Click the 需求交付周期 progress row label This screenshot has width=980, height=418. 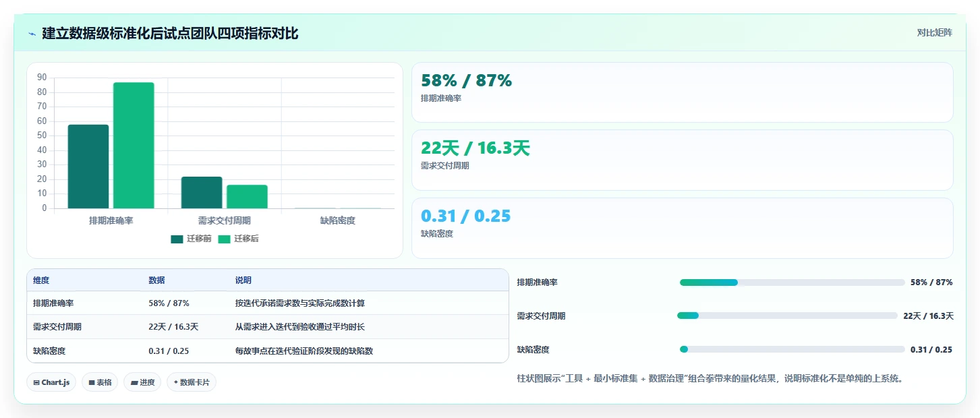pyautogui.click(x=542, y=316)
